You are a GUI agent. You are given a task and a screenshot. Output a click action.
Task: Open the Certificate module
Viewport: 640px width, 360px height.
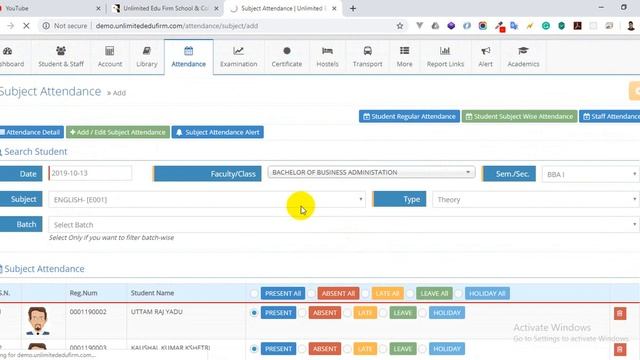click(287, 57)
